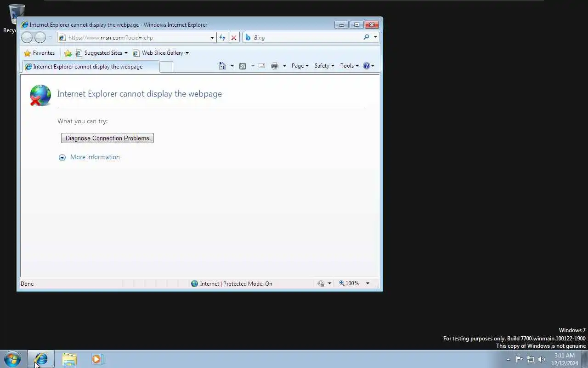Open the Help question mark menu

click(x=368, y=66)
